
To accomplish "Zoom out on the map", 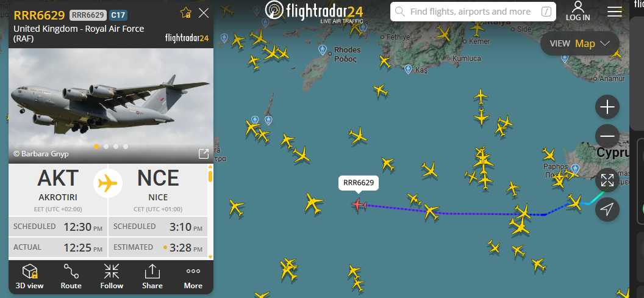I will pyautogui.click(x=607, y=136).
